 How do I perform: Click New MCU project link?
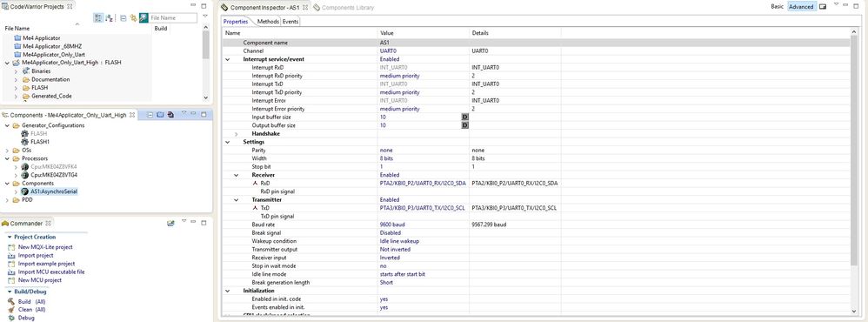coord(40,280)
